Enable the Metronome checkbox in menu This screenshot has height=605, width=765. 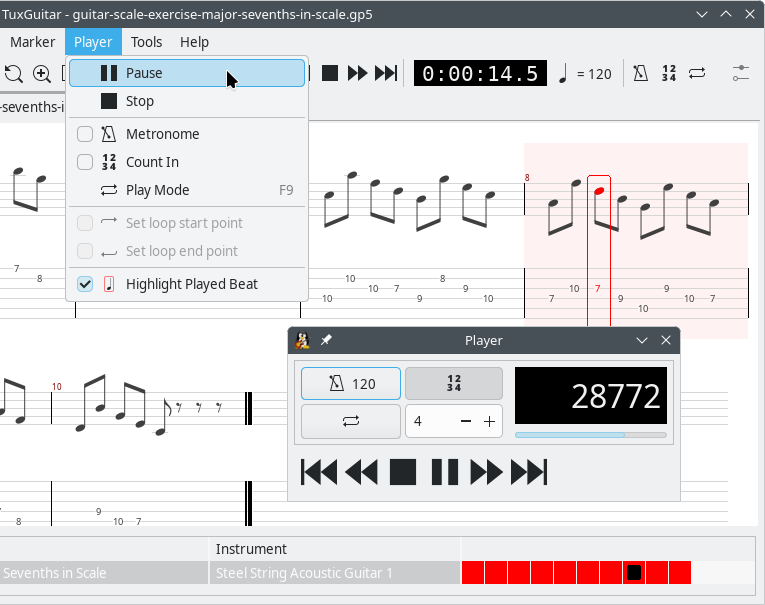pos(85,134)
